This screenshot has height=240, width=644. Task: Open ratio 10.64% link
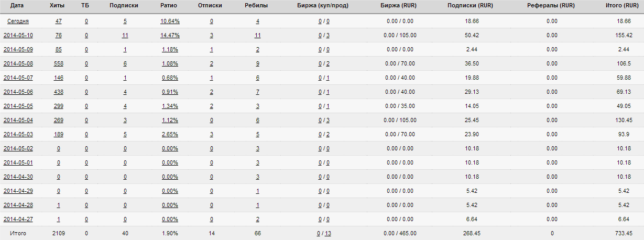pyautogui.click(x=170, y=21)
